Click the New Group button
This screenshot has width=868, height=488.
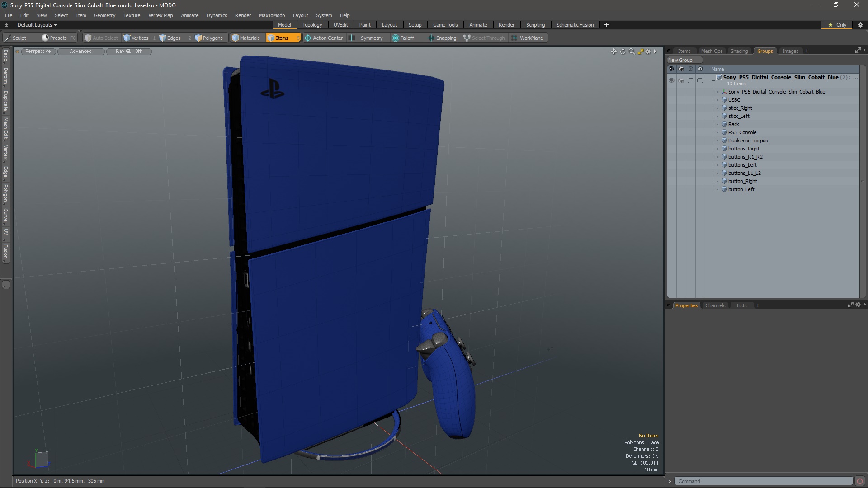point(684,60)
